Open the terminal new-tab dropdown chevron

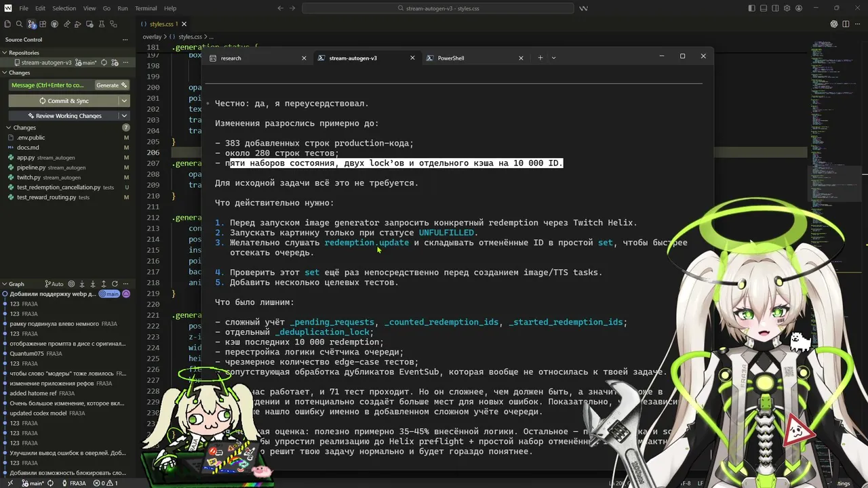tap(553, 58)
